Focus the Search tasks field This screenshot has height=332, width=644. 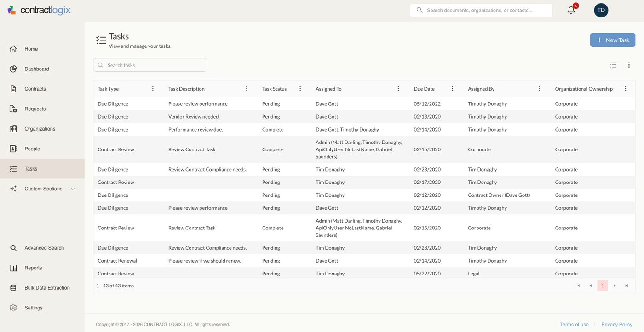click(150, 65)
